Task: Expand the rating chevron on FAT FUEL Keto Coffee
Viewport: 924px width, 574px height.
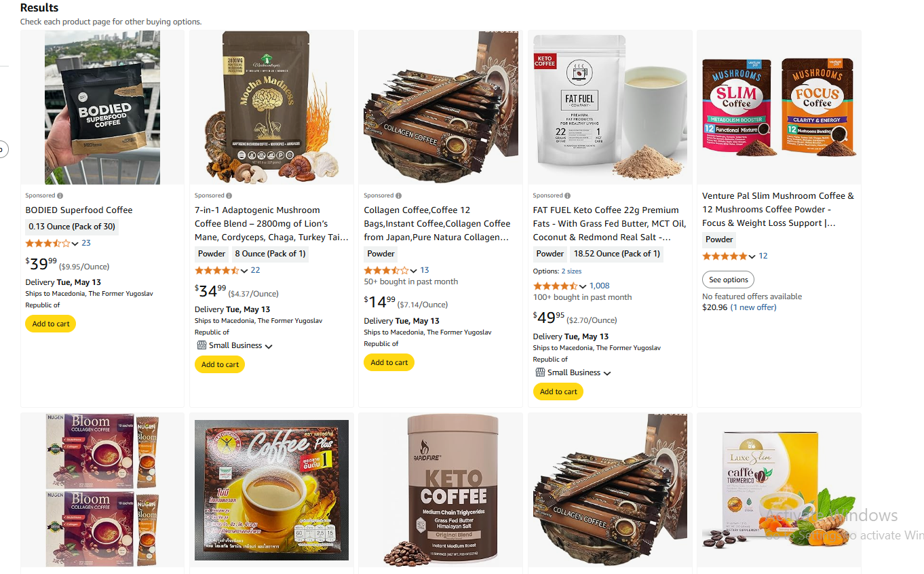Action: point(583,286)
